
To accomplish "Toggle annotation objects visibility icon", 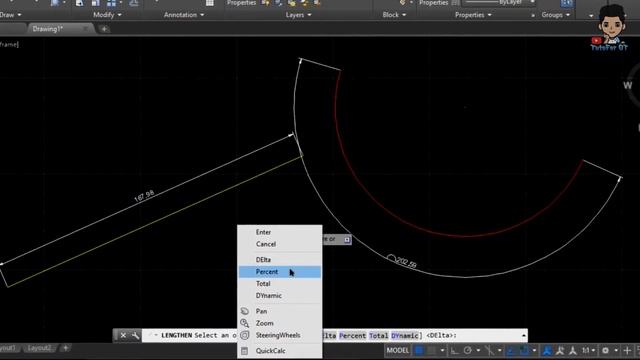I will 547,350.
